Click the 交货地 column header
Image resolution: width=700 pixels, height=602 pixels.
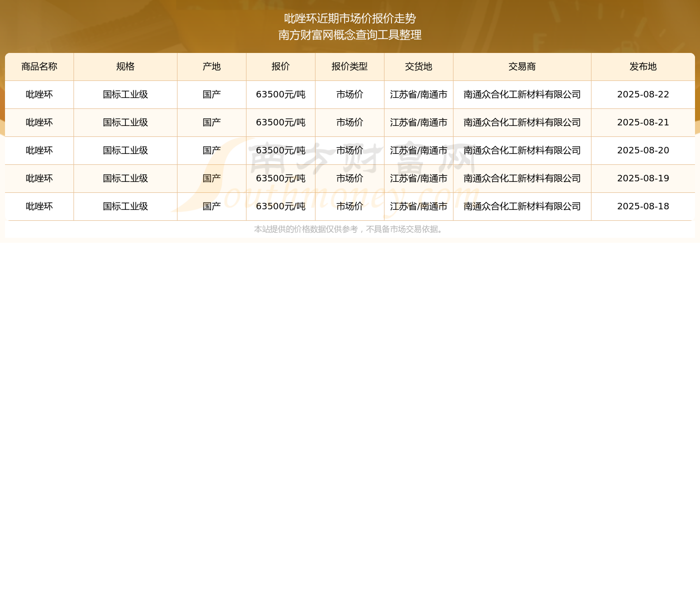(418, 66)
